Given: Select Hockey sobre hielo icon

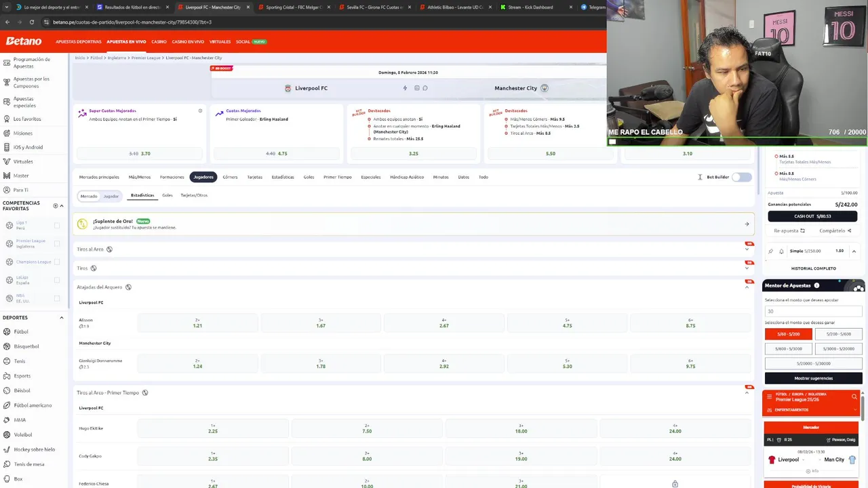Looking at the screenshot, I should 6,449.
